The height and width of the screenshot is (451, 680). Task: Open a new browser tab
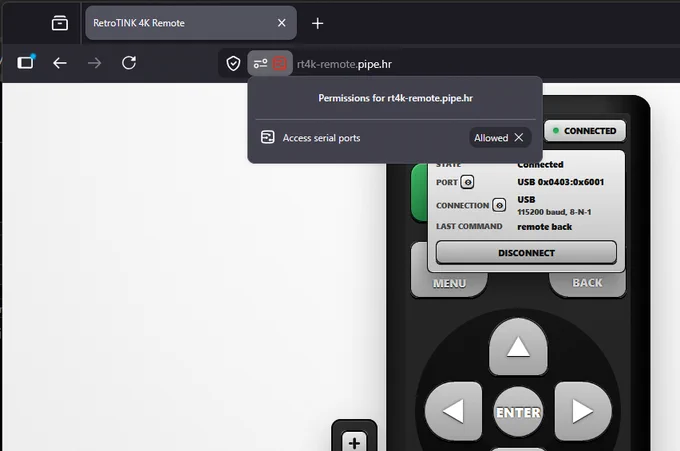pos(317,23)
